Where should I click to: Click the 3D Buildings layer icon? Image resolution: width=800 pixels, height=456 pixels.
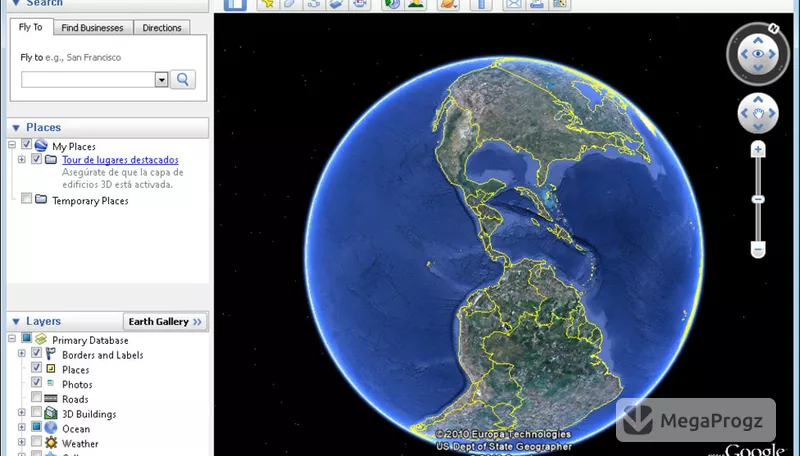tap(51, 413)
